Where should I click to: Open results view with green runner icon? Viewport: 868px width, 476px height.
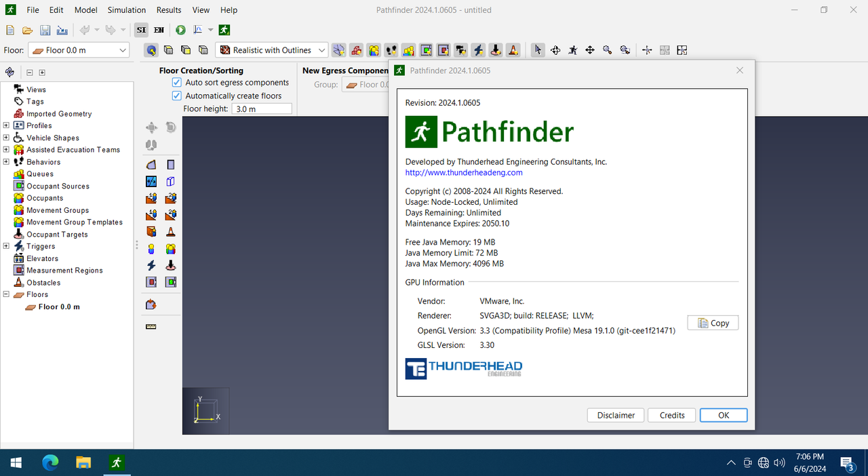tap(224, 30)
